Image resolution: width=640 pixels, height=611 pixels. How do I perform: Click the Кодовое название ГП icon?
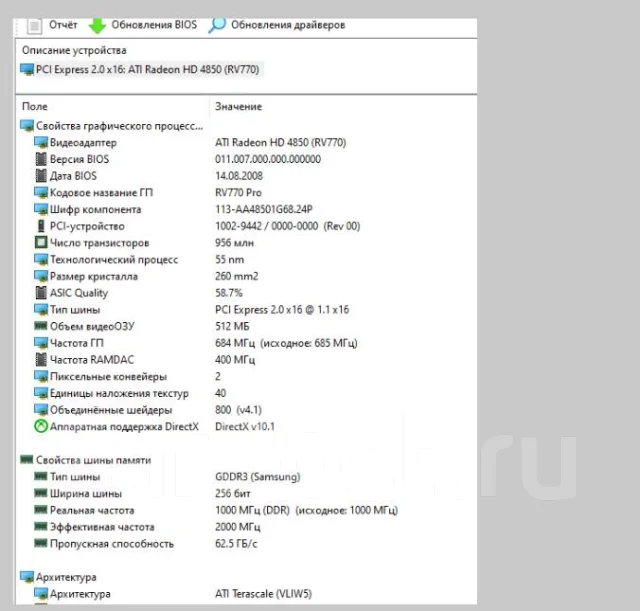tap(41, 193)
